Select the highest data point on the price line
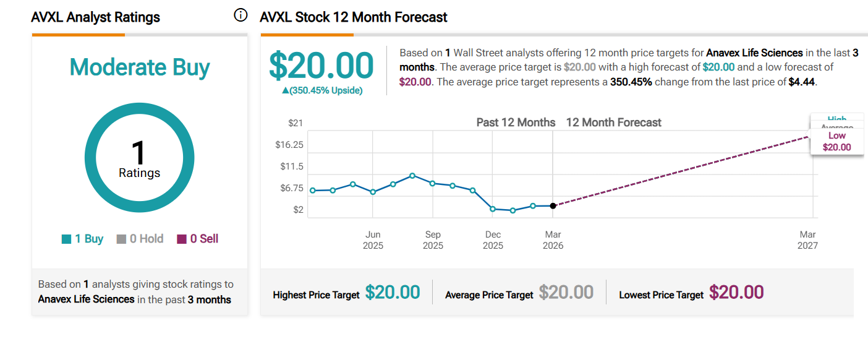Image resolution: width=868 pixels, height=357 pixels. [x=412, y=176]
